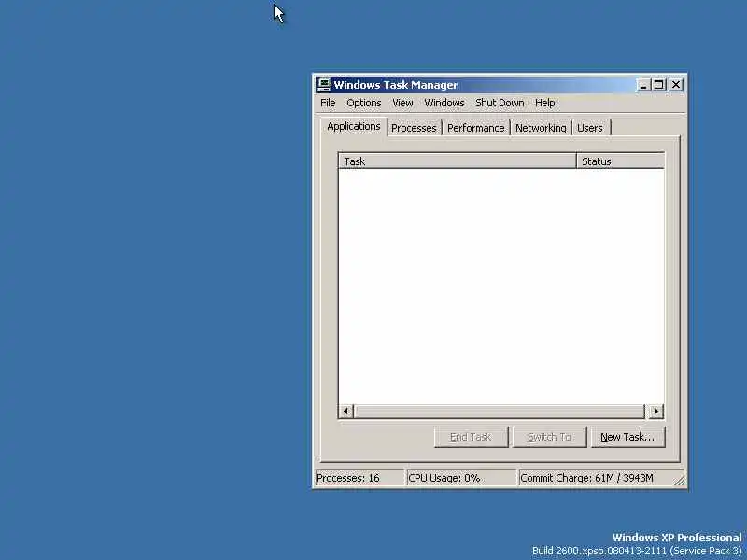The image size is (747, 560).
Task: Click the Processes: 16 status text
Action: [347, 478]
